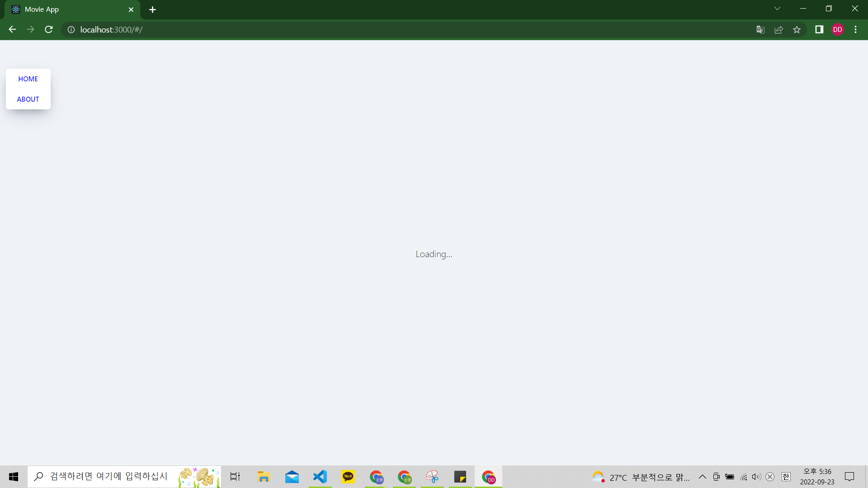868x488 pixels.
Task: Go back to previous page
Action: 12,30
